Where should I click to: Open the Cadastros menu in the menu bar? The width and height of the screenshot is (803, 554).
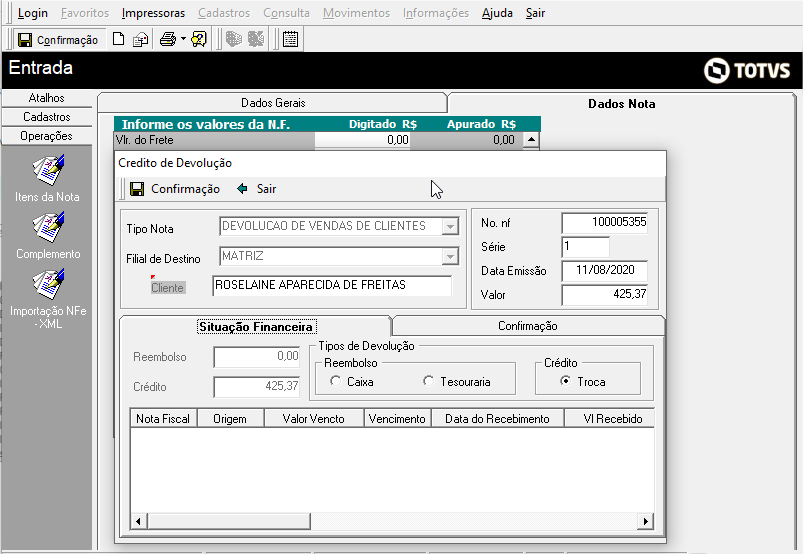pos(224,13)
